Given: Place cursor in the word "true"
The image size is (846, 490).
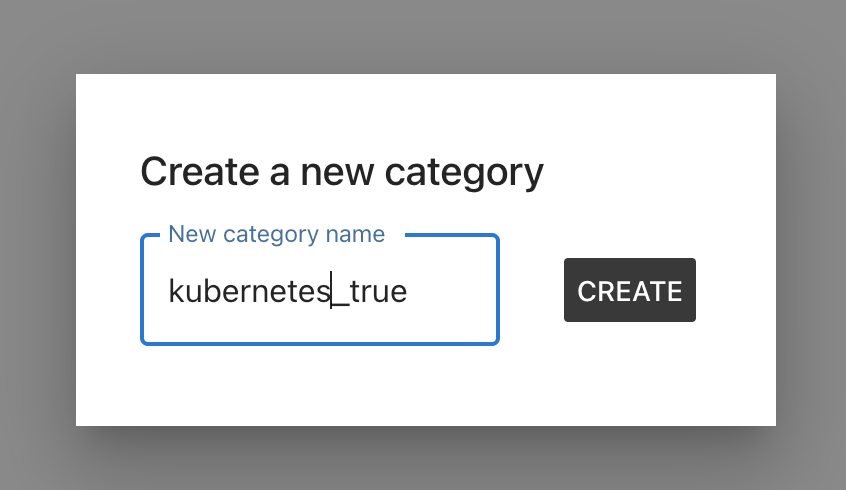Looking at the screenshot, I should pos(379,292).
